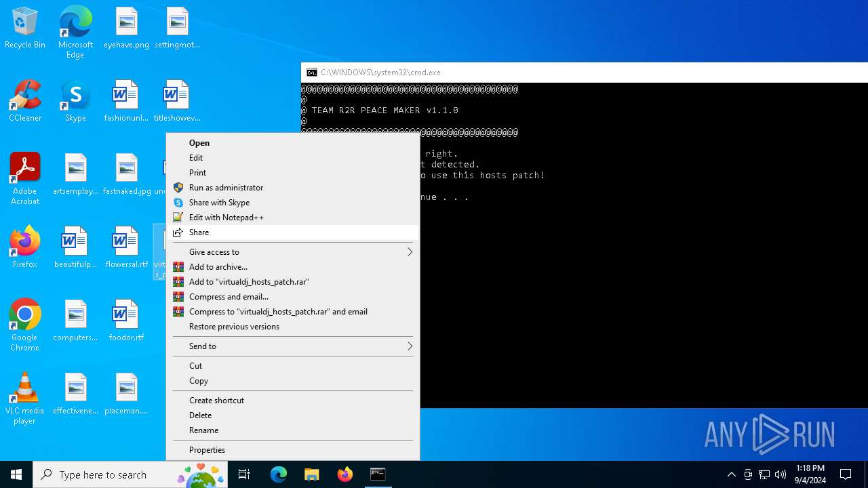Screen dimensions: 868x488
Task: Select Add to archive... option
Action: tap(293, 266)
